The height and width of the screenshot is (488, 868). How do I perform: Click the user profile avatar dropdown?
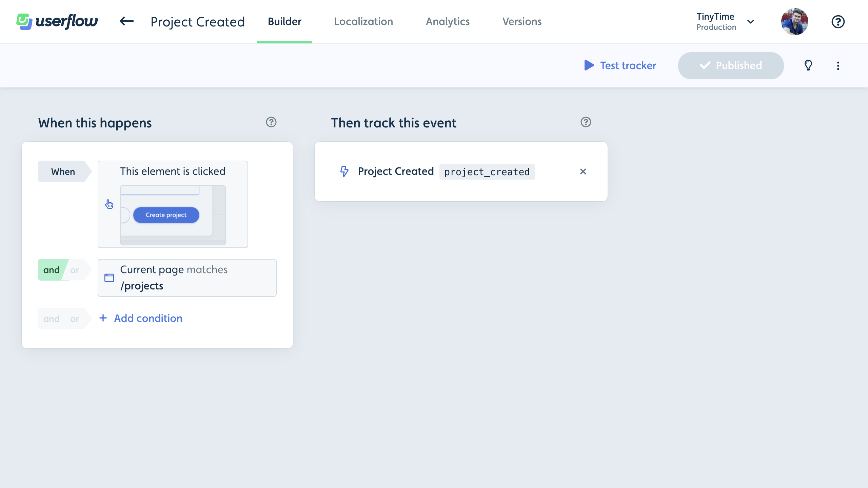click(795, 21)
